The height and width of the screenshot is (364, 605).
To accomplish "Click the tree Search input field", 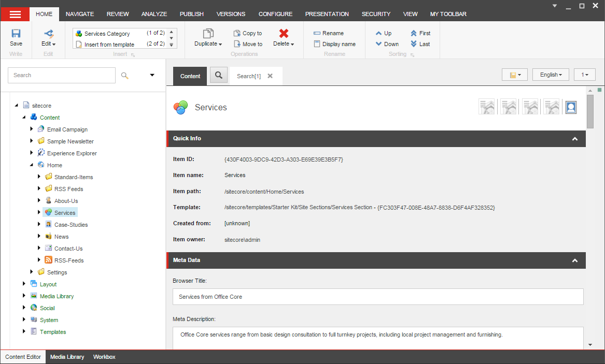I will (62, 75).
